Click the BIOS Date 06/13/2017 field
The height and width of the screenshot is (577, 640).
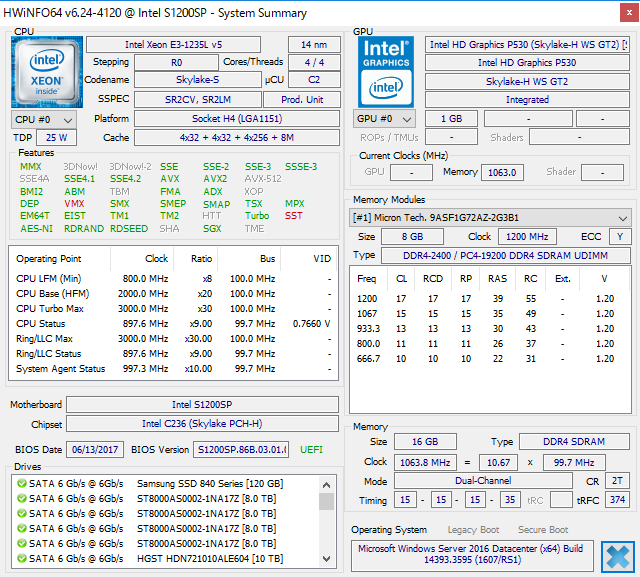tap(95, 450)
